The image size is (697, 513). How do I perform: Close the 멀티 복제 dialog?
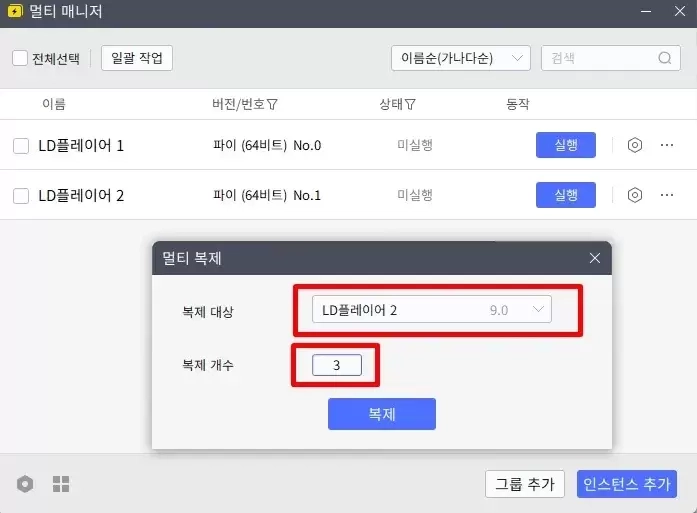coord(594,258)
